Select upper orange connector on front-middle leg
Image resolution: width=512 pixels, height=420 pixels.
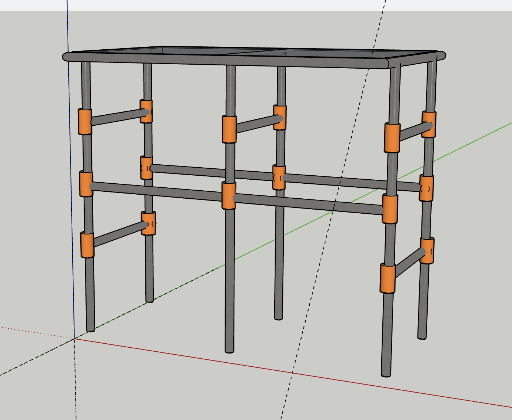pyautogui.click(x=229, y=129)
